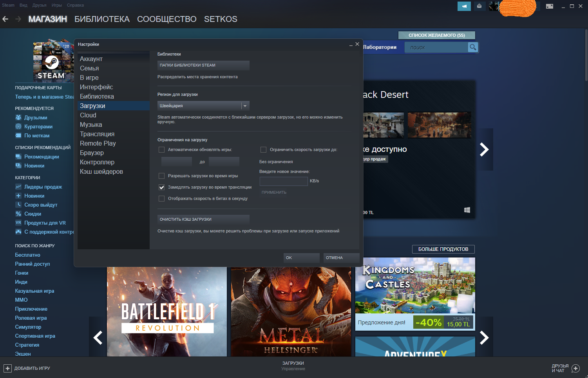
Task: Open the user avatar thumbnail
Action: [x=494, y=6]
